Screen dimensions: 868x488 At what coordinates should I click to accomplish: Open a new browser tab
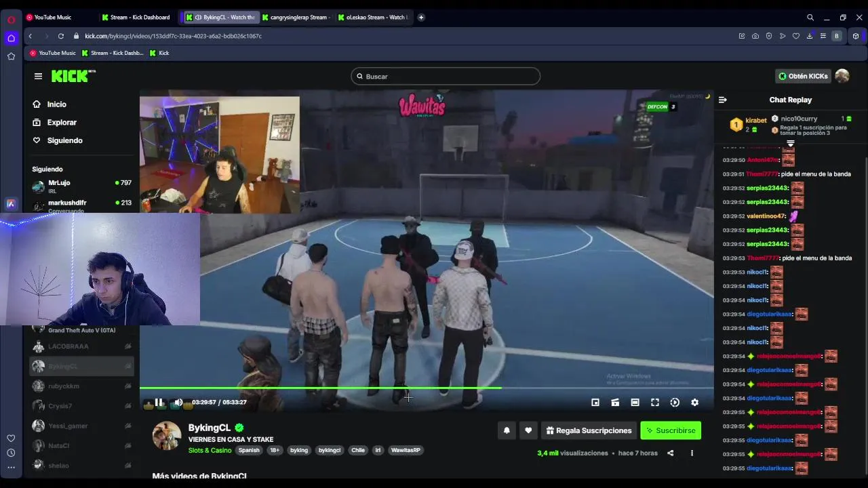(421, 17)
